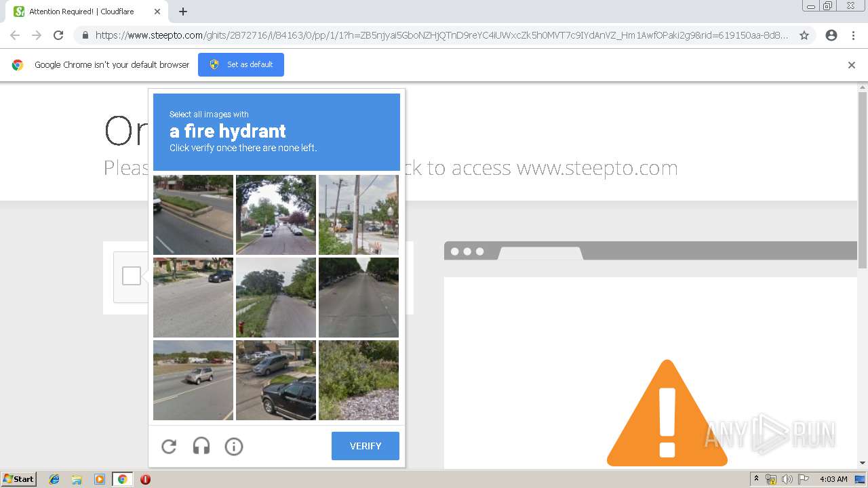Reload the current page
Viewport: 868px width, 488px height.
tap(58, 35)
